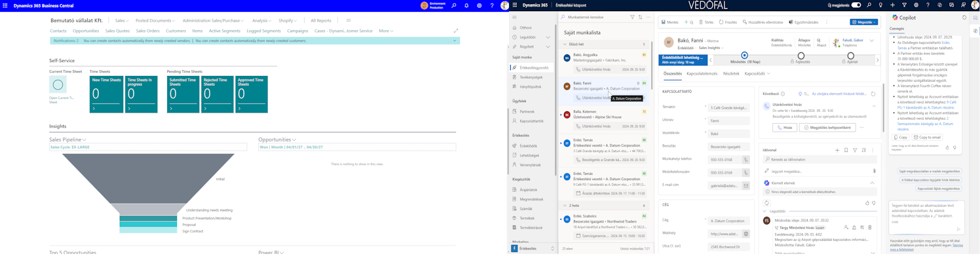Open Sales Orders in Business Central
Viewport: 980px width, 256px height.
point(148,31)
